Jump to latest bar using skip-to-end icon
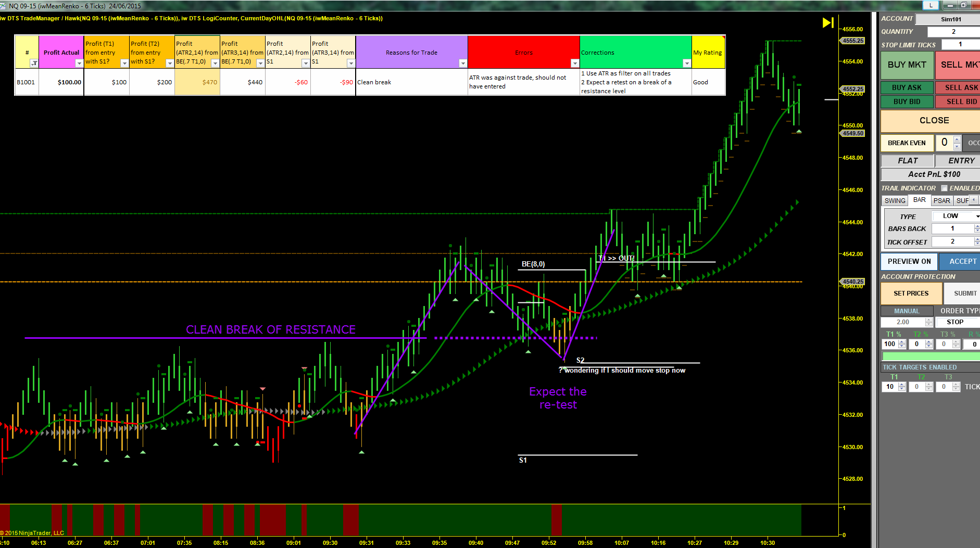This screenshot has height=548, width=980. 828,22
